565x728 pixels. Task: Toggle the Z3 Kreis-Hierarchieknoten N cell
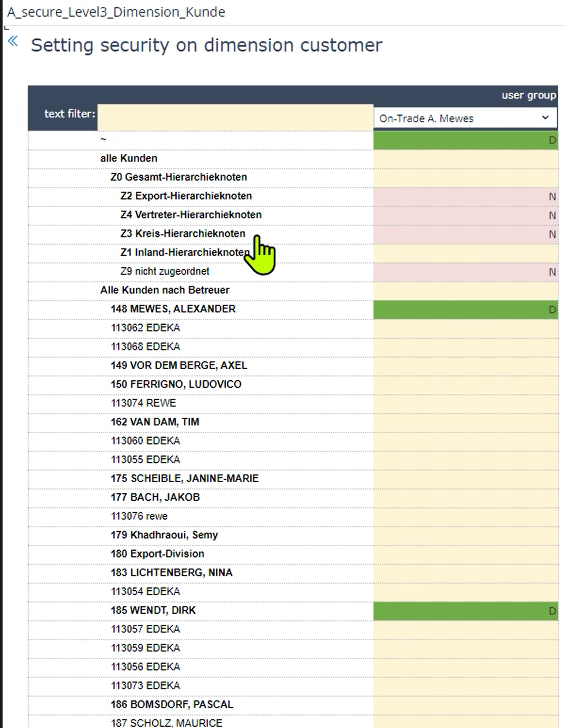click(465, 234)
